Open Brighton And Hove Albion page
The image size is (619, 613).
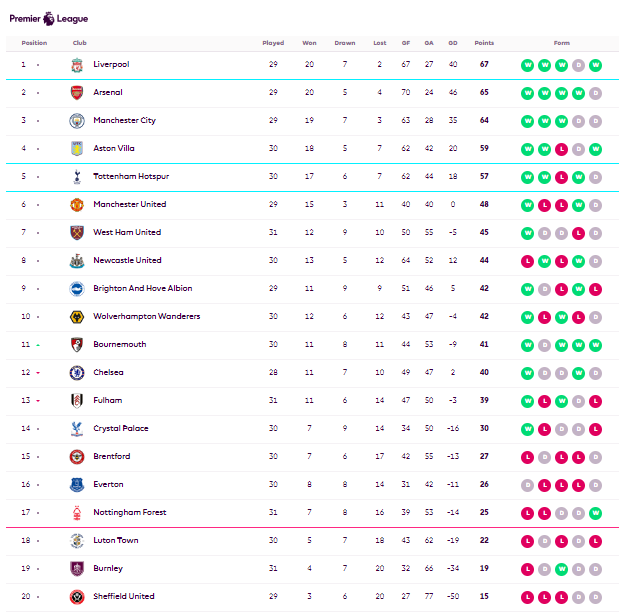[142, 289]
